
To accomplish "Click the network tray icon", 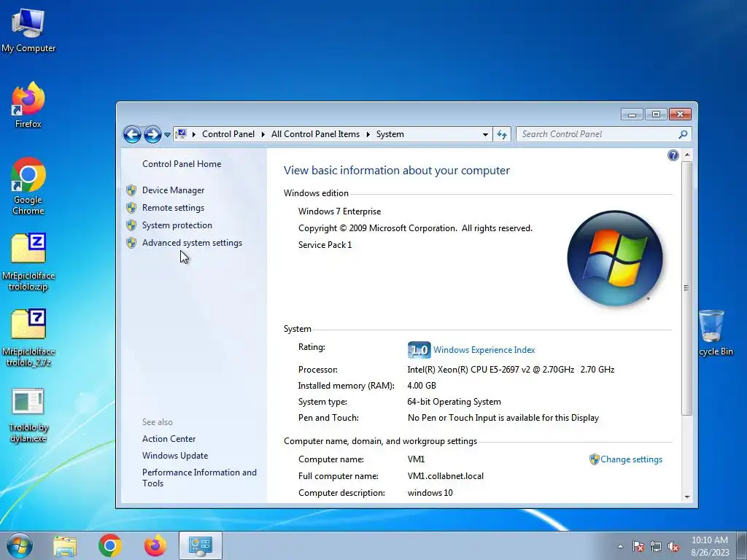I will pos(656,547).
